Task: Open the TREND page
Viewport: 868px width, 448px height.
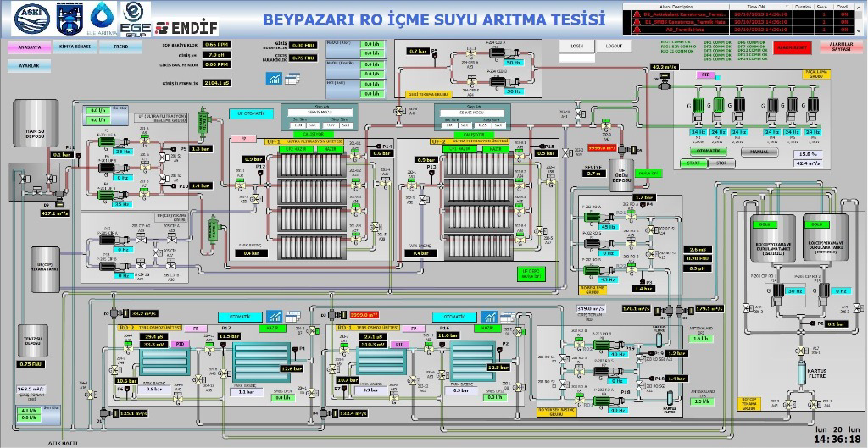Action: pyautogui.click(x=120, y=47)
